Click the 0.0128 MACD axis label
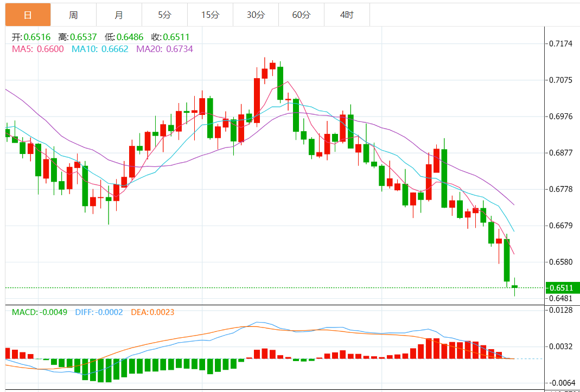 pyautogui.click(x=562, y=310)
